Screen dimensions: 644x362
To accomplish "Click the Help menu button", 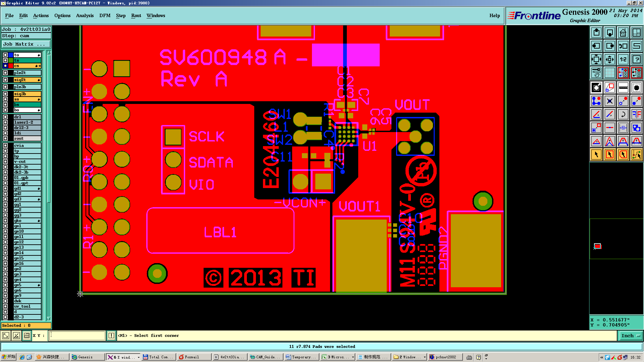I will pos(494,15).
